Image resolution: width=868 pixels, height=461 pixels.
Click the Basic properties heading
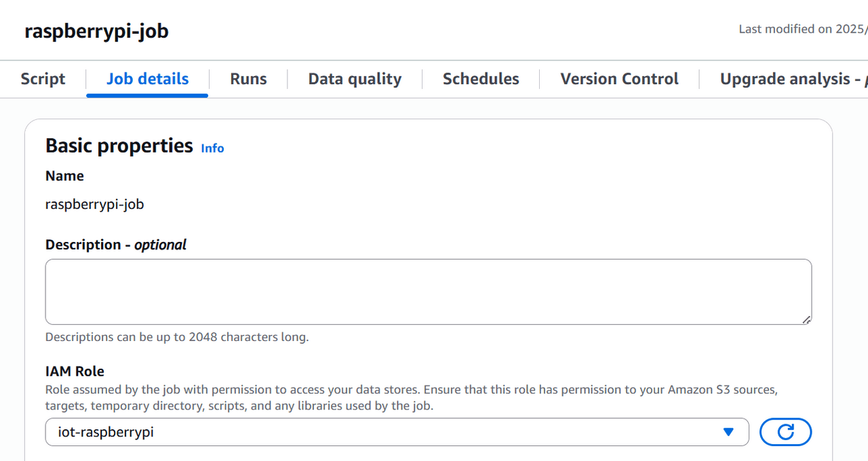coord(119,146)
